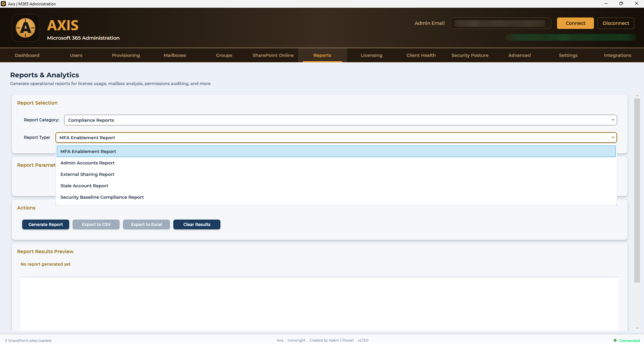Choose Security Baseline Compliance Report
644x346 pixels.
tap(336, 197)
